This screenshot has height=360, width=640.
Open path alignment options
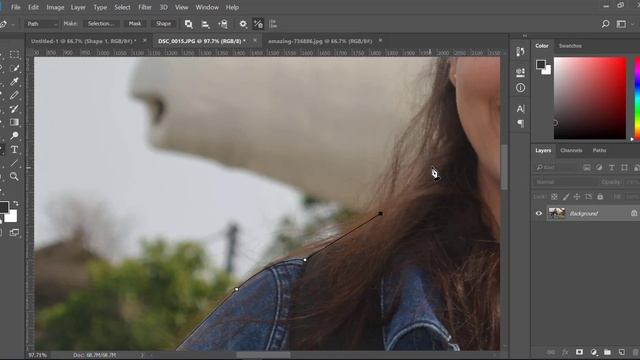206,24
